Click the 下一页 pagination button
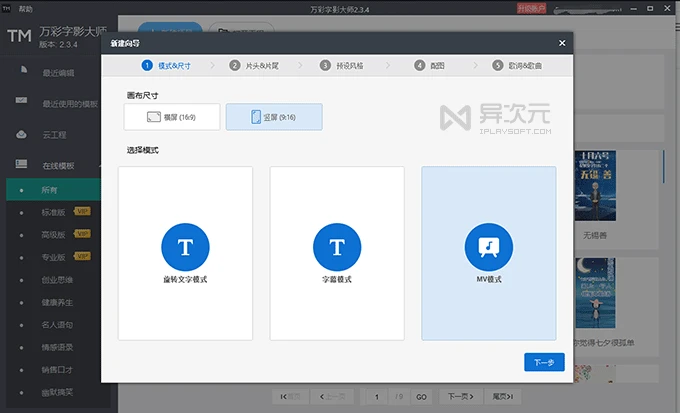Viewport: 680px width, 413px height. point(460,397)
